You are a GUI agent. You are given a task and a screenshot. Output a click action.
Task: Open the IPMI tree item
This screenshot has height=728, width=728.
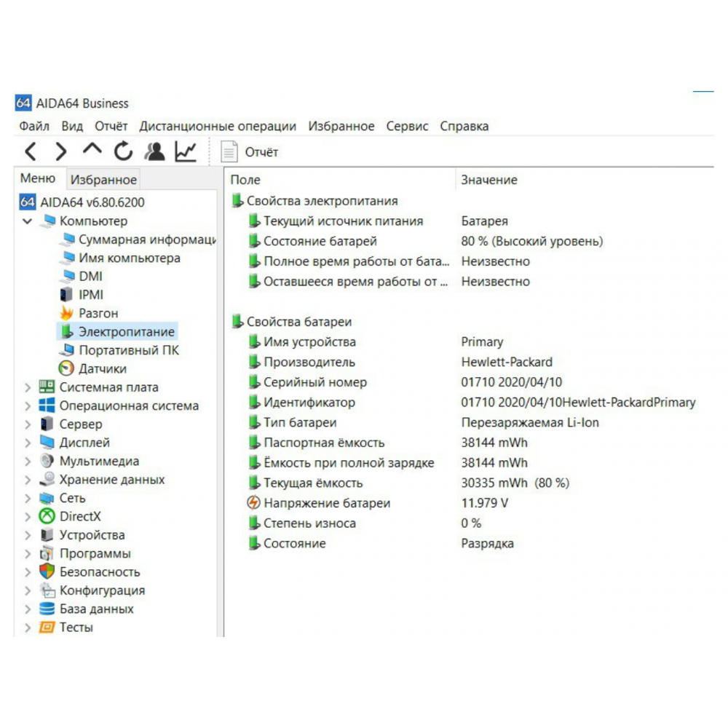point(82,294)
